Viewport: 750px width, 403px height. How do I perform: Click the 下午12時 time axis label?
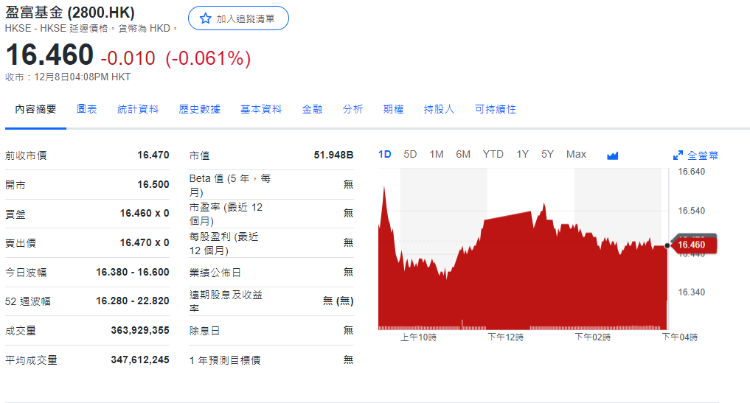click(x=505, y=338)
